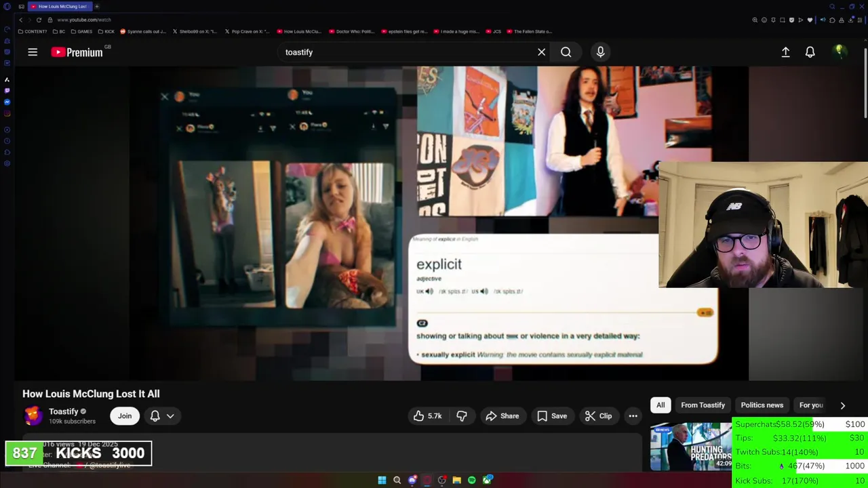Select the 'From Toastify' chip
Image resolution: width=868 pixels, height=488 pixels.
[703, 405]
